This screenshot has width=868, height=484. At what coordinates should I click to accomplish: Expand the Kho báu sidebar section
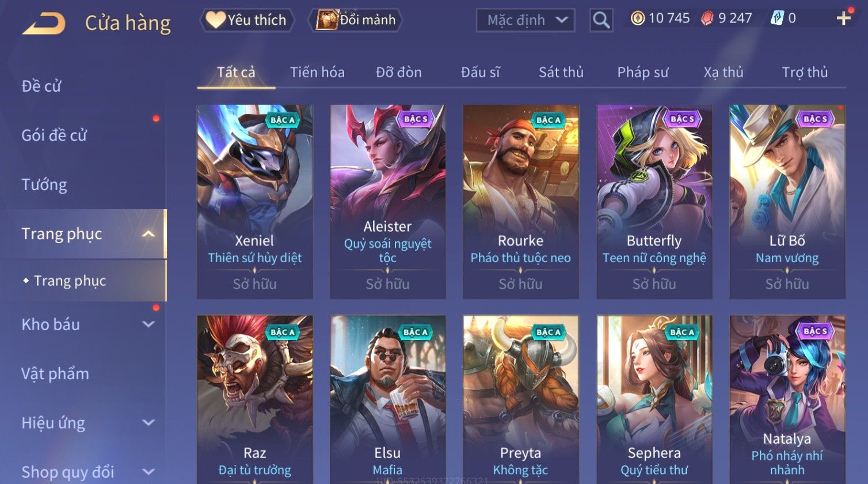149,324
